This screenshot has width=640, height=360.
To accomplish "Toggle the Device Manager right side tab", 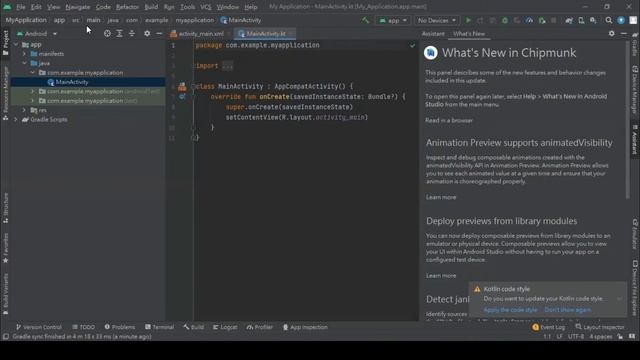I will click(x=635, y=90).
